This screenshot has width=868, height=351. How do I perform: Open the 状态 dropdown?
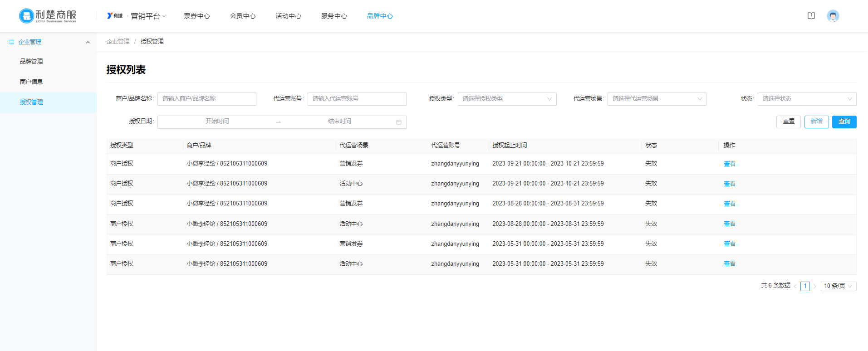click(x=807, y=99)
